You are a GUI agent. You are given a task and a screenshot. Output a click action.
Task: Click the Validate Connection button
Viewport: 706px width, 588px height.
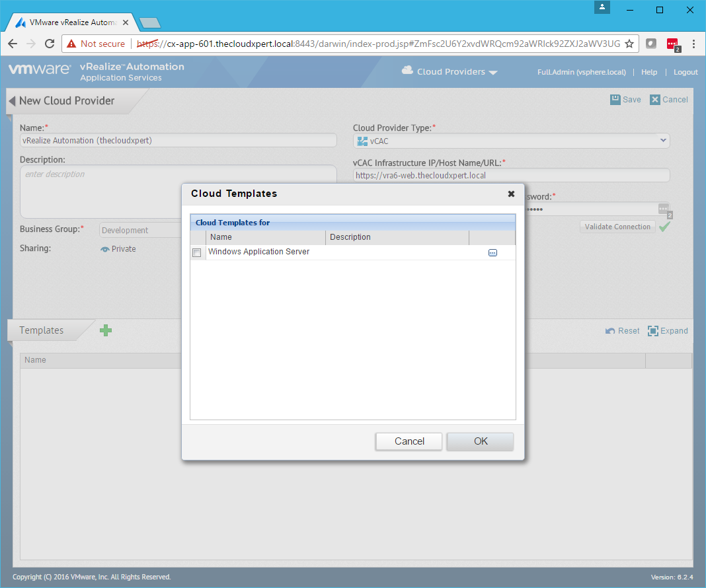(x=617, y=227)
